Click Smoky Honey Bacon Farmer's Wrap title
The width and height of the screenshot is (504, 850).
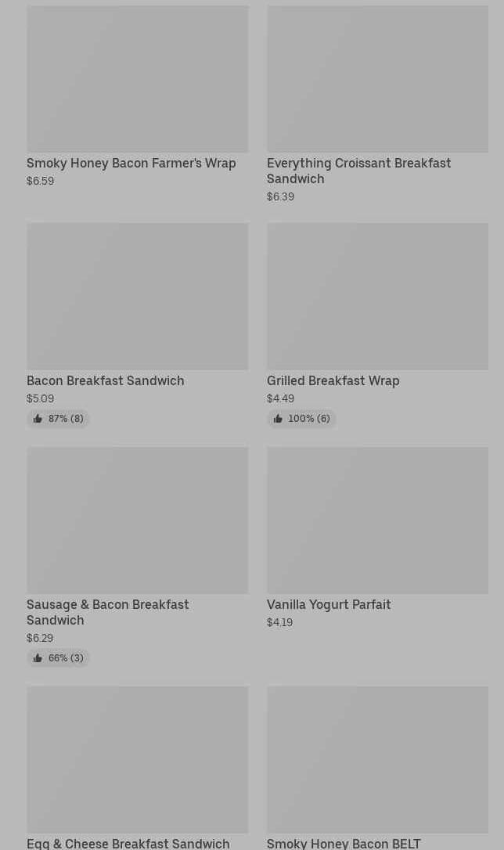pos(131,163)
